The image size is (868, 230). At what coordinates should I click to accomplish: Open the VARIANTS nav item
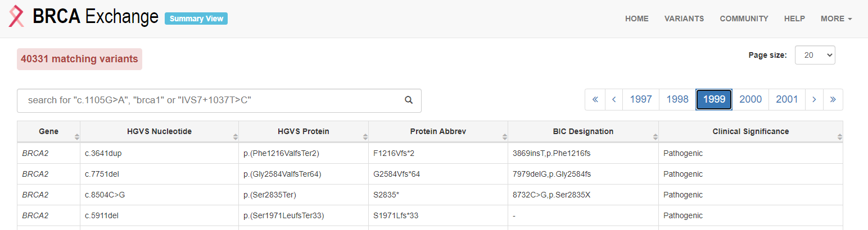coord(684,19)
